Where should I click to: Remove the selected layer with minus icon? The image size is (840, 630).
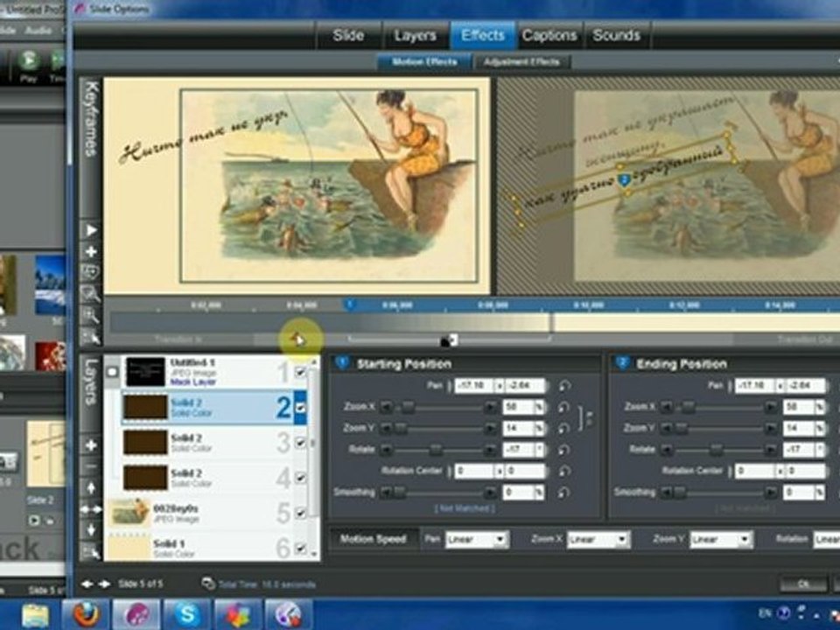tap(90, 466)
